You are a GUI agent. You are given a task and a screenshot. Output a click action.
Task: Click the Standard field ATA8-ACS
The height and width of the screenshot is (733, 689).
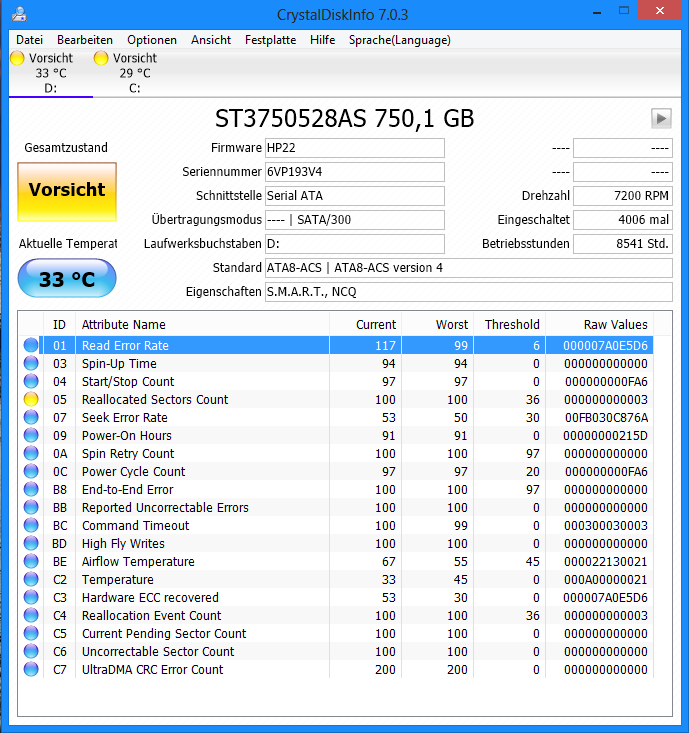tap(469, 267)
